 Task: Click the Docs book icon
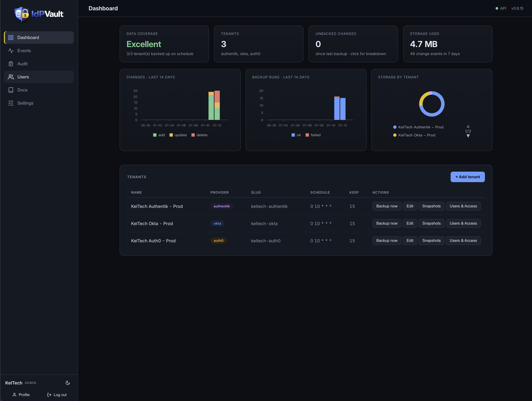[11, 90]
